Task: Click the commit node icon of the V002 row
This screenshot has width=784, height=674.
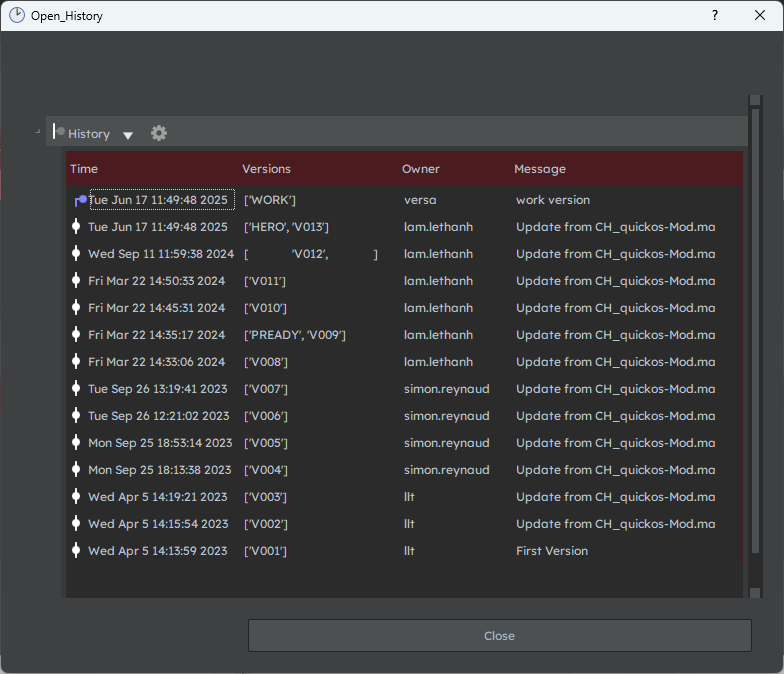Action: point(76,524)
